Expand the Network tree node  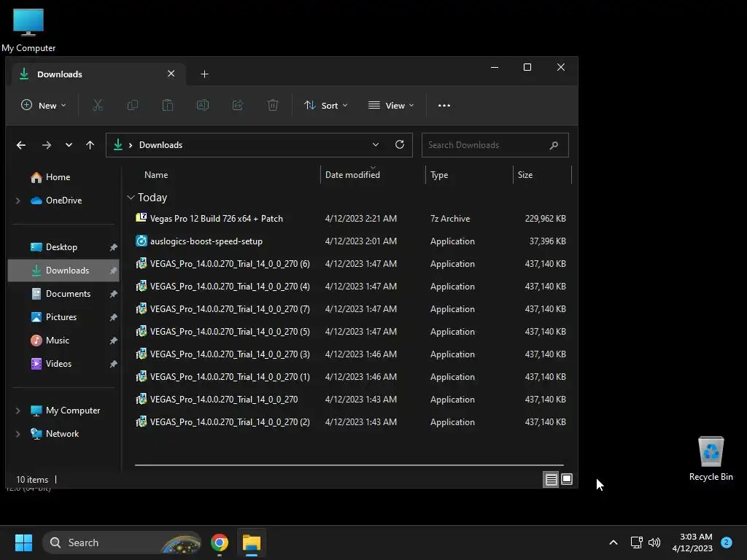tap(18, 434)
